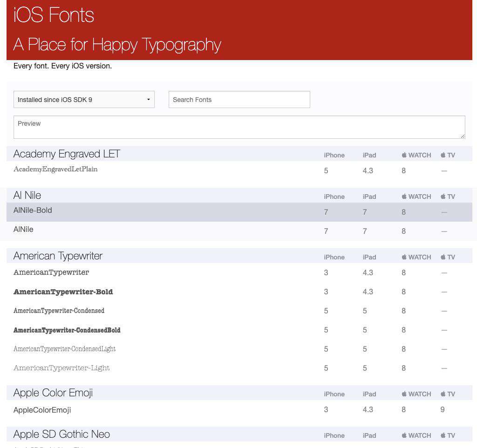Click iPad column label in American Typewriter header
The width and height of the screenshot is (477, 448).
[369, 257]
